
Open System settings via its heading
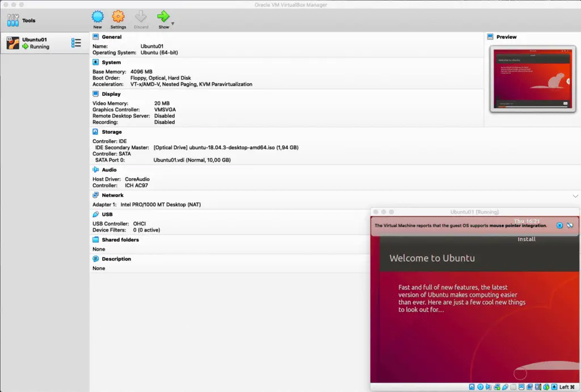point(111,62)
